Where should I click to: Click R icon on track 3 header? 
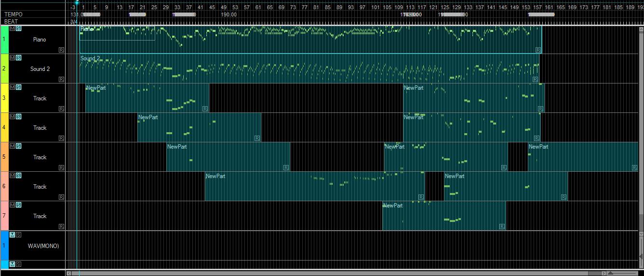click(61, 109)
